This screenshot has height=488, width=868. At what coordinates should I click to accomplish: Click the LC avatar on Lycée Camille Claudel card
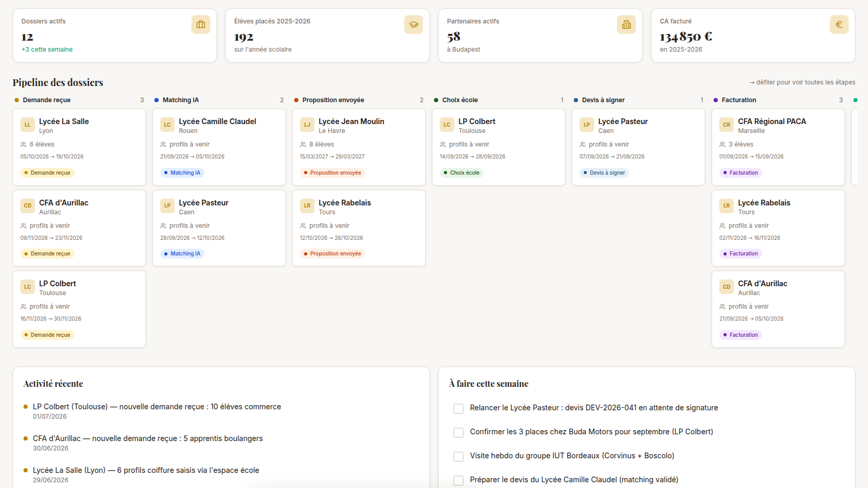click(167, 125)
